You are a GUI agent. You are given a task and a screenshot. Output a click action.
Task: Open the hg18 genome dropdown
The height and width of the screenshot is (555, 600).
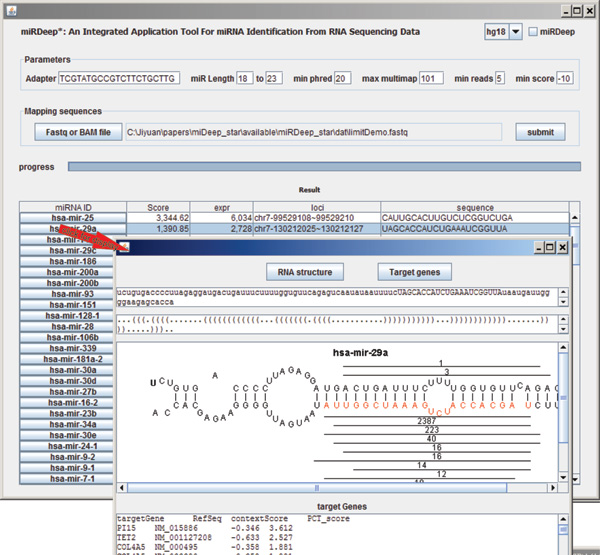[x=516, y=33]
